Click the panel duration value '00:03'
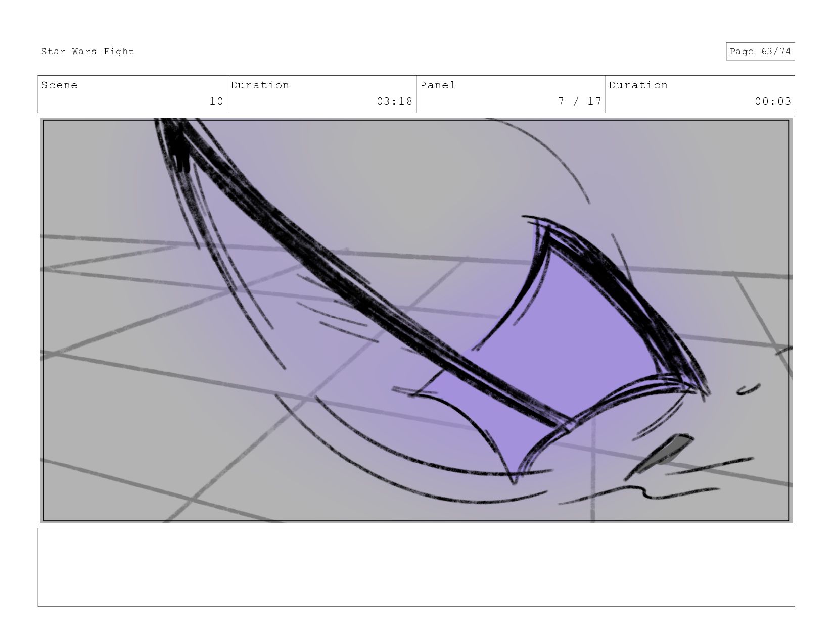The image size is (834, 644). pos(773,101)
